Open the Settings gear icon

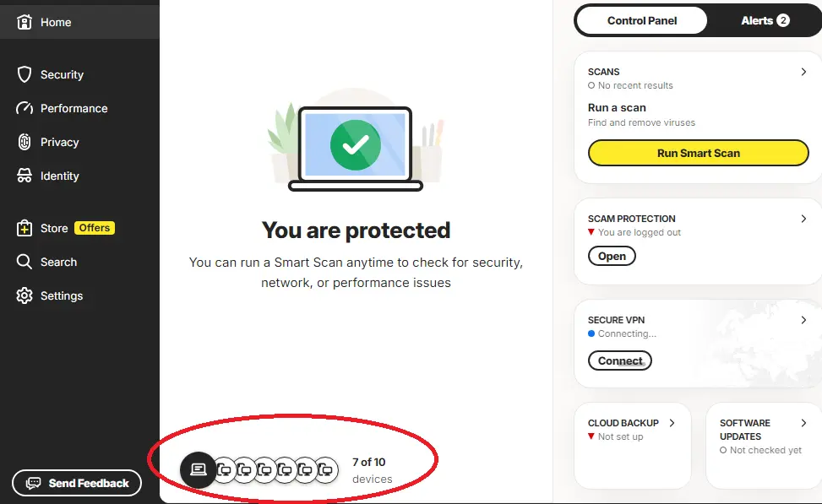pyautogui.click(x=24, y=296)
